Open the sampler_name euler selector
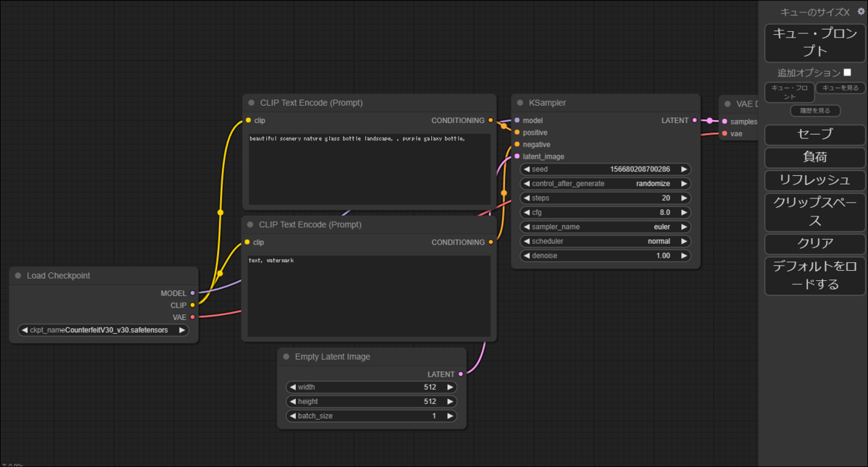This screenshot has width=868, height=467. [605, 227]
